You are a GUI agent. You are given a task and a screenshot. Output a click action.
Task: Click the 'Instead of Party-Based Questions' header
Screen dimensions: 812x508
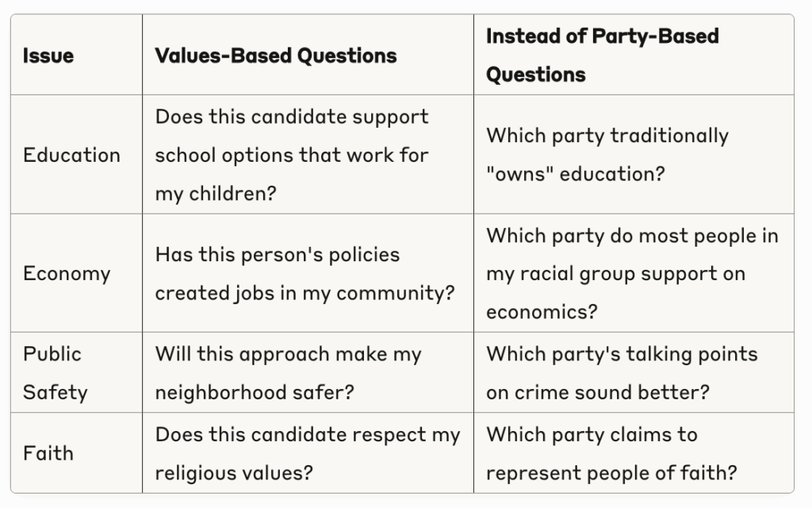603,56
